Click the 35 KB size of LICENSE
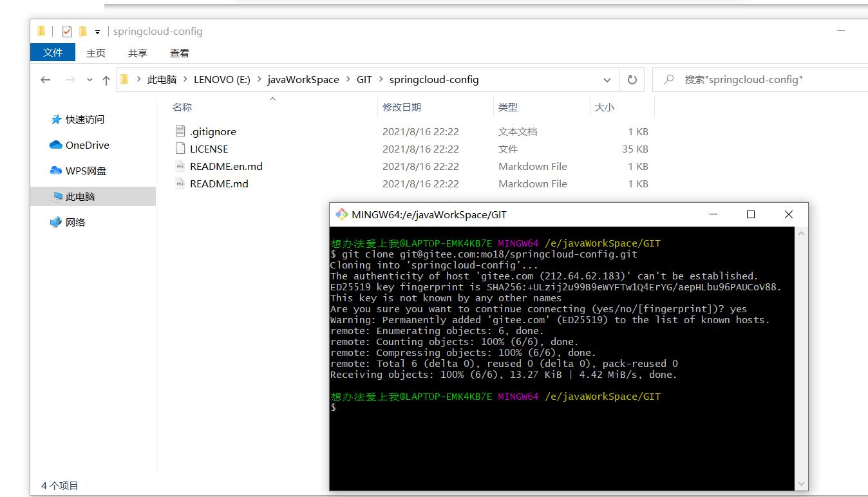 (635, 149)
